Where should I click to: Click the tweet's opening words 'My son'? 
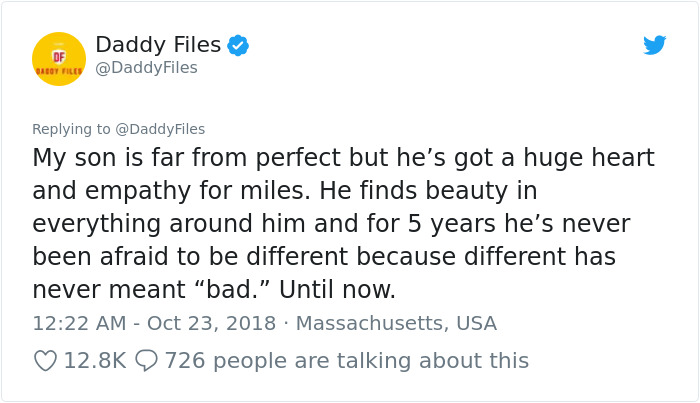point(74,158)
